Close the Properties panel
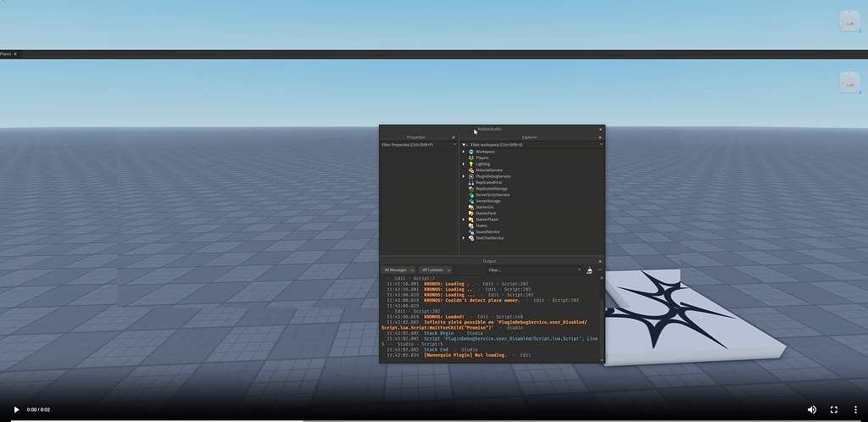The image size is (868, 422). (453, 137)
